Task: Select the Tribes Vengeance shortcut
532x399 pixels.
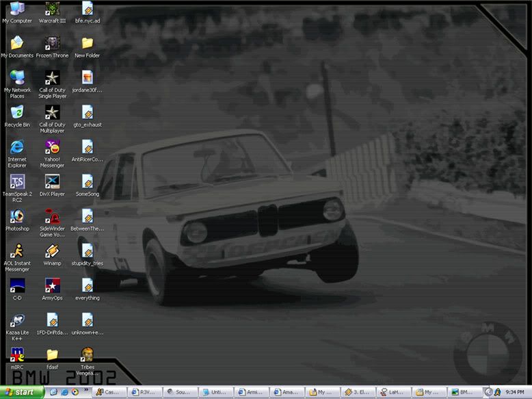Action: [87, 355]
